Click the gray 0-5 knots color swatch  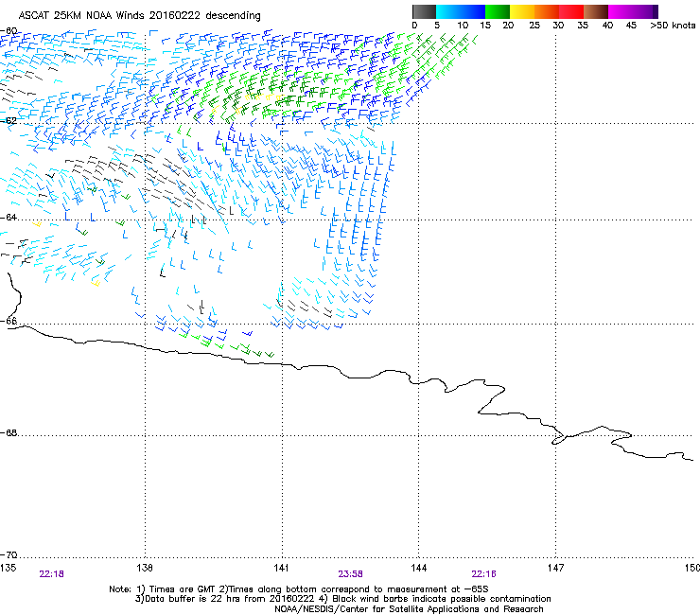pyautogui.click(x=424, y=11)
